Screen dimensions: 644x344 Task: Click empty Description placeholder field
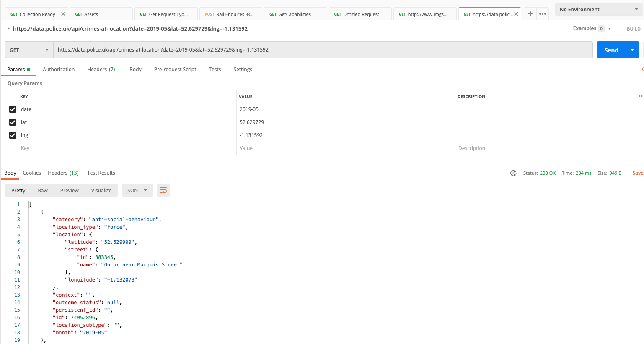(549, 148)
